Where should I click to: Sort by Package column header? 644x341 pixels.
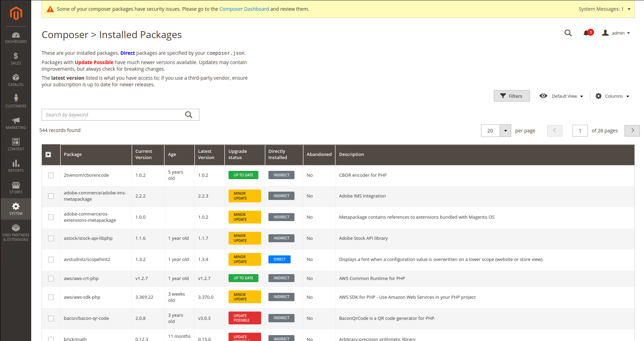point(96,155)
